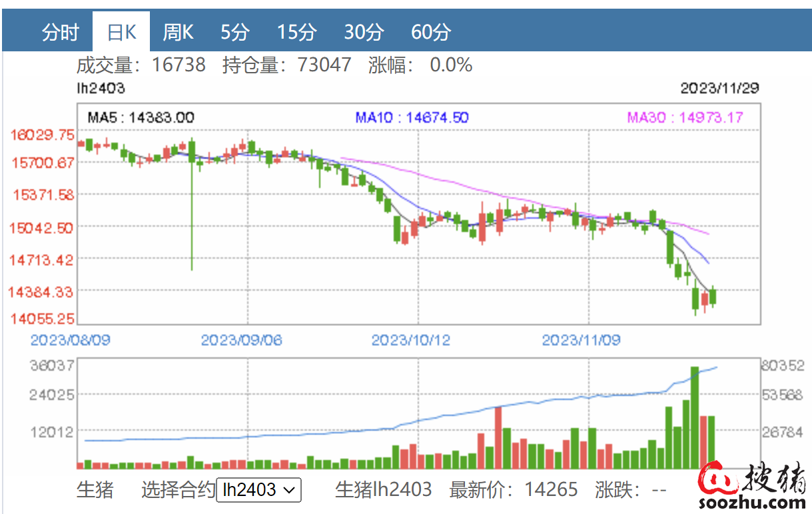Open the 周K weekly chart tab
Viewport: 812px width, 514px height.
coord(178,32)
